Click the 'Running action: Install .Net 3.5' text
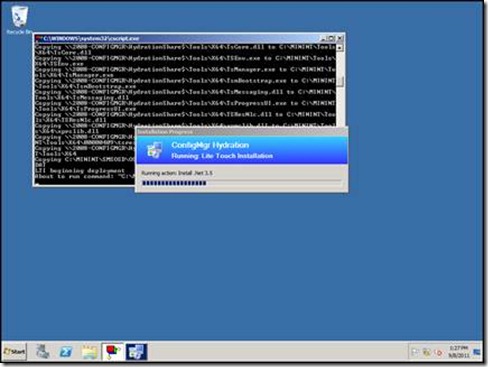The width and height of the screenshot is (488, 367). (x=177, y=173)
